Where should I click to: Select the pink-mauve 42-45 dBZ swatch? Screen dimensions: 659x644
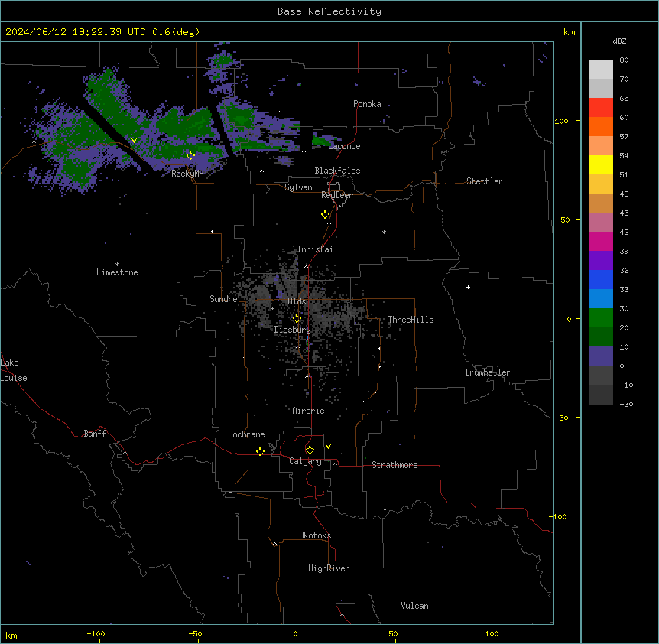(x=601, y=223)
